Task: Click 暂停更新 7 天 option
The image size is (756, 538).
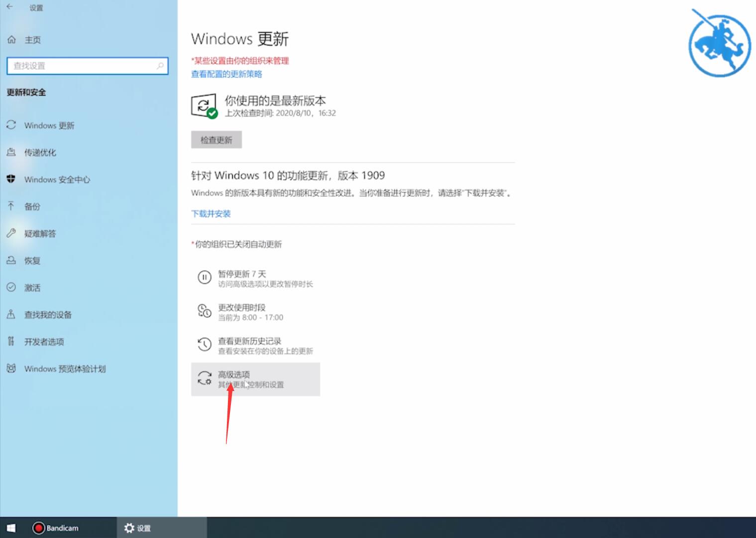Action: (x=255, y=278)
